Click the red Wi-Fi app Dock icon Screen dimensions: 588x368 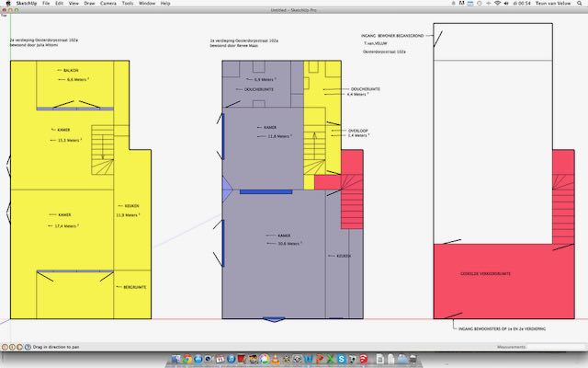pyautogui.click(x=364, y=359)
